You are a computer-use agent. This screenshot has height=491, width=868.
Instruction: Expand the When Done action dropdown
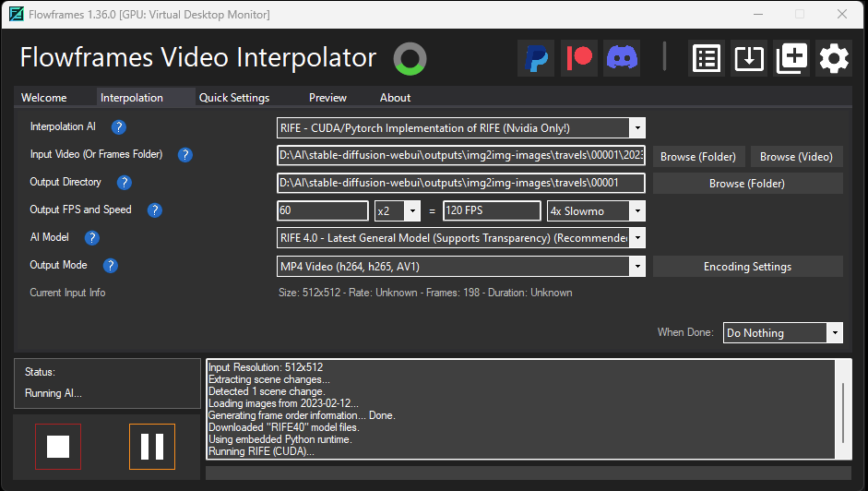[834, 333]
